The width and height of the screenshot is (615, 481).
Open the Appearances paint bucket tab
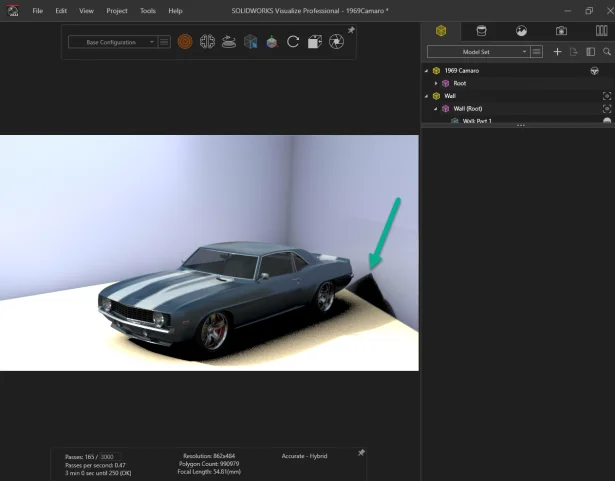click(481, 31)
